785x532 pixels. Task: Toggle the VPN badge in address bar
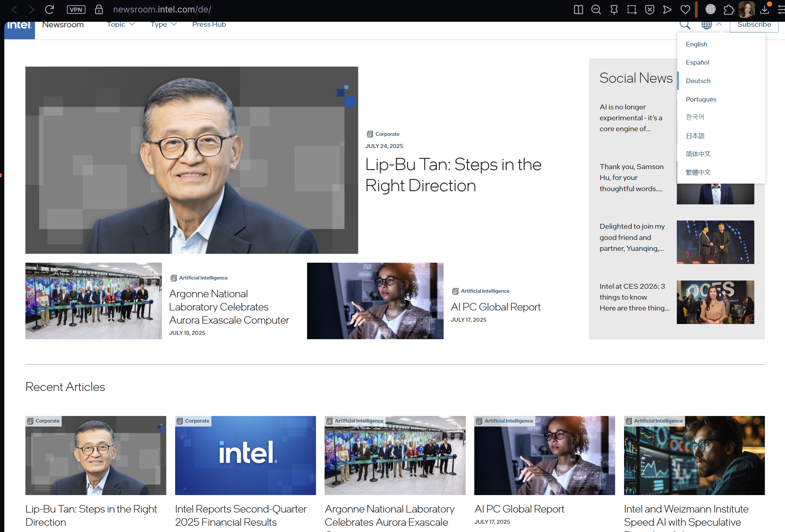point(76,10)
